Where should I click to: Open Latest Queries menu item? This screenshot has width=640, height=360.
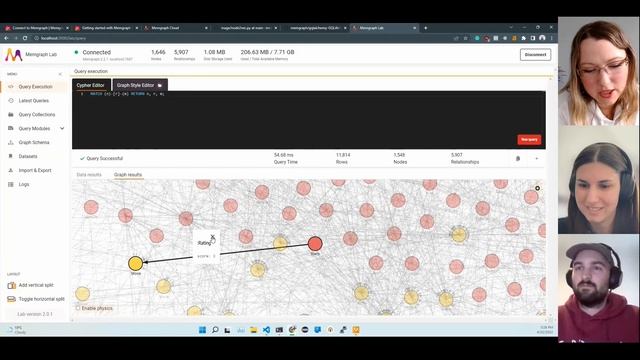click(x=34, y=101)
